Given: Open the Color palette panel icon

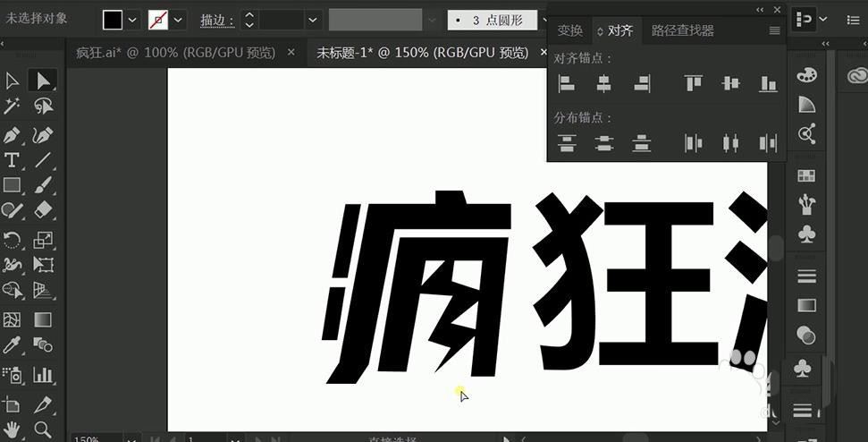Looking at the screenshot, I should [806, 75].
